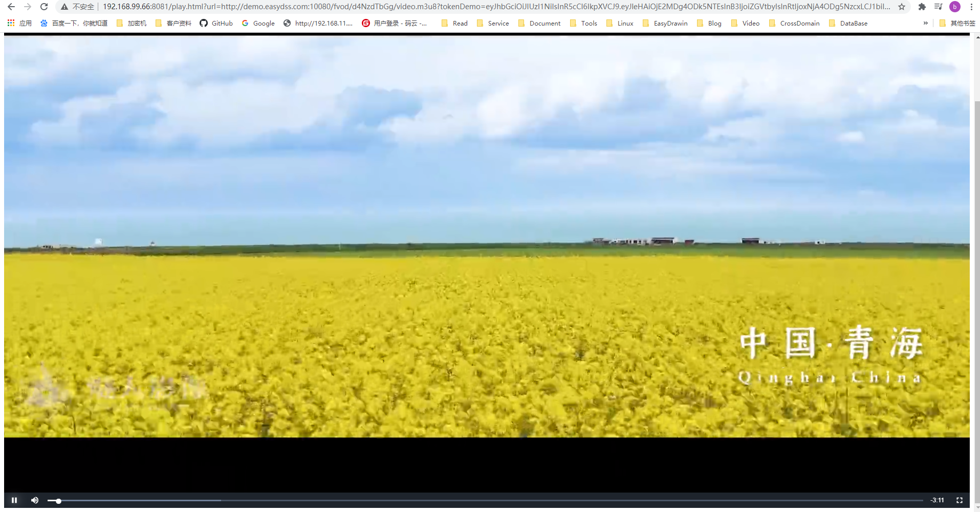Screen dimensions: 980x512
Task: Open the EasyDrawin bookmark folder
Action: pyautogui.click(x=665, y=23)
